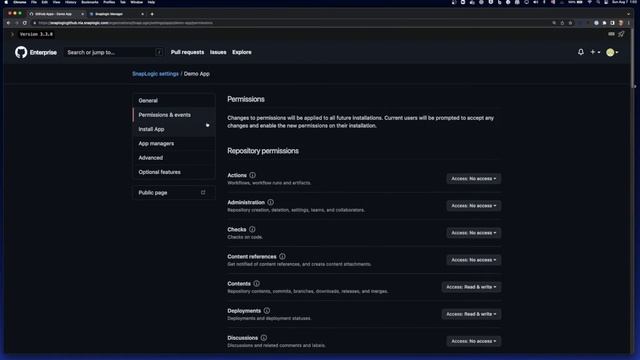
Task: Focus the Search or jump to field
Action: point(113,52)
